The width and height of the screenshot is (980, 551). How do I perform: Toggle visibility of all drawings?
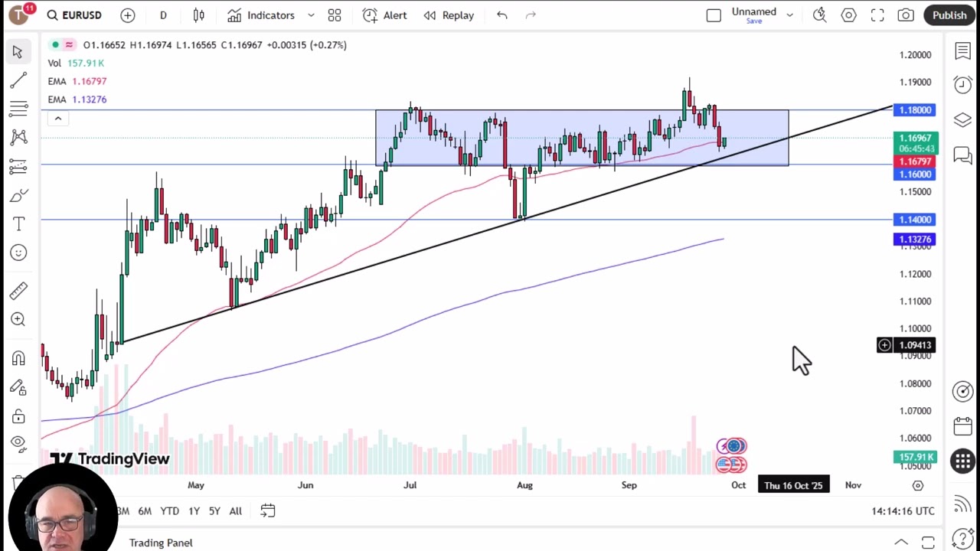[18, 443]
